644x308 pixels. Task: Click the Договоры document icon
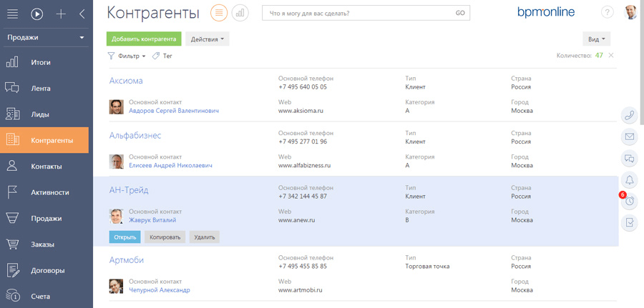(x=12, y=270)
